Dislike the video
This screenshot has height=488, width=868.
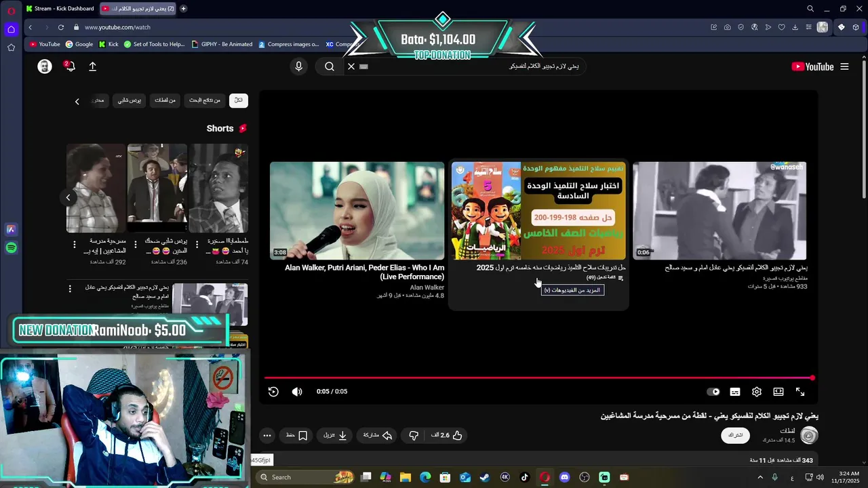(414, 435)
